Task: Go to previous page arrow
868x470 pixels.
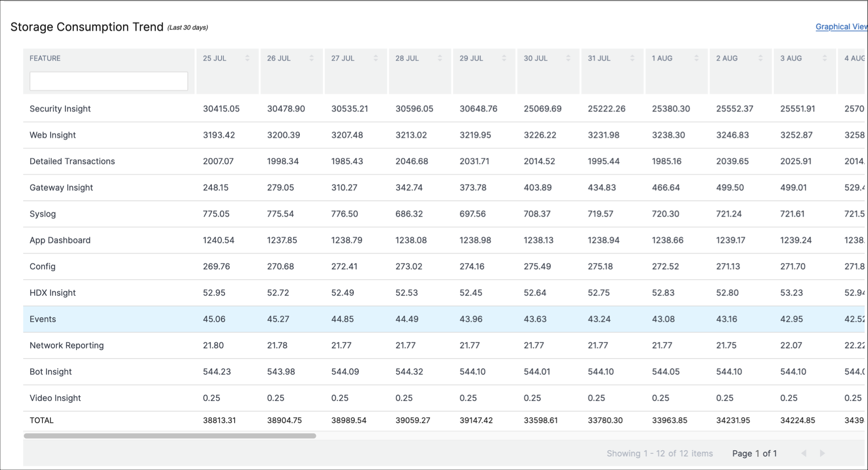Action: pos(804,453)
